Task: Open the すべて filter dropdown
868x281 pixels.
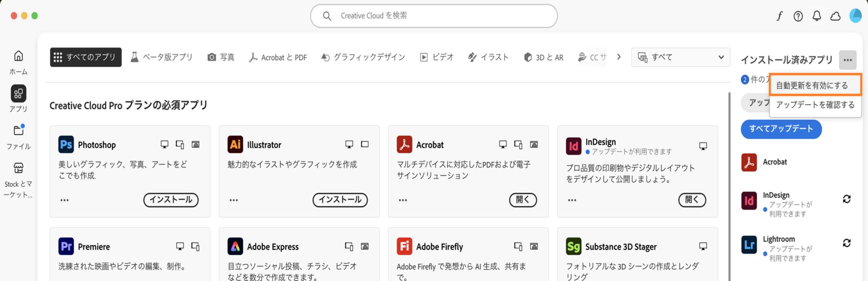Action: [x=680, y=57]
